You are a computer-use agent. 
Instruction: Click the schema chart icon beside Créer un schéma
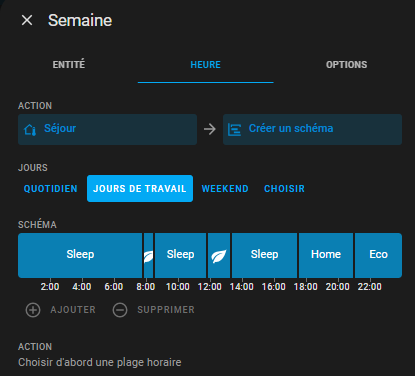click(234, 129)
